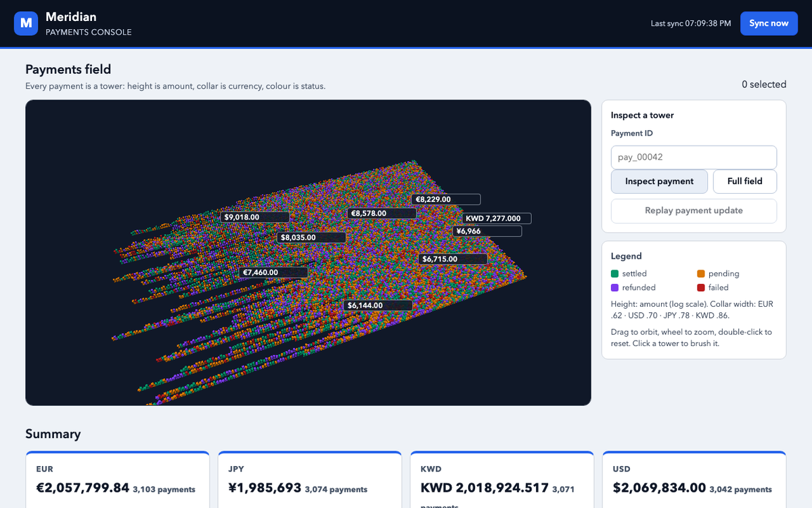812x508 pixels.
Task: Select the ¥6,966 tower label
Action: click(487, 232)
